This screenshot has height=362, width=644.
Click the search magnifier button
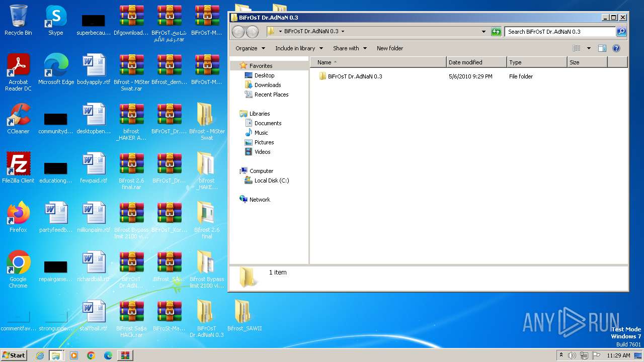621,32
